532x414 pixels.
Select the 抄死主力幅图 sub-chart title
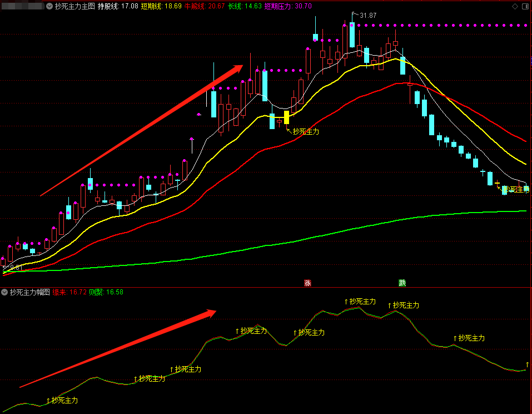[x=30, y=292]
